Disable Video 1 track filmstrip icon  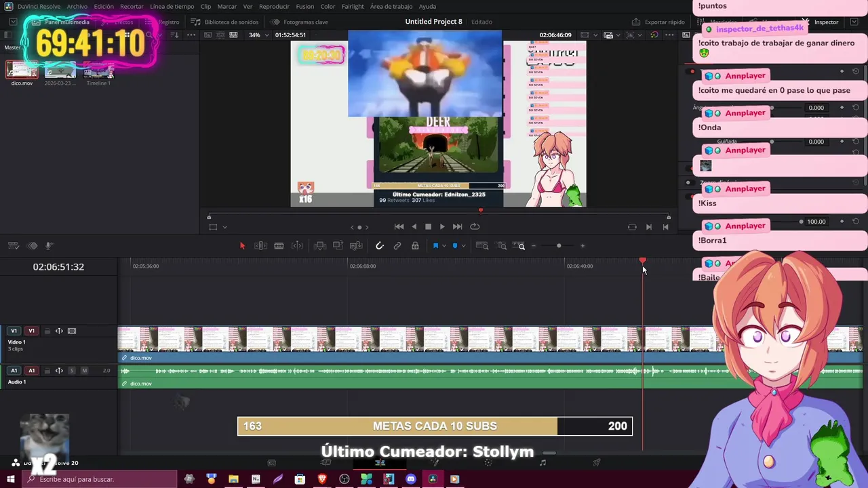[72, 331]
